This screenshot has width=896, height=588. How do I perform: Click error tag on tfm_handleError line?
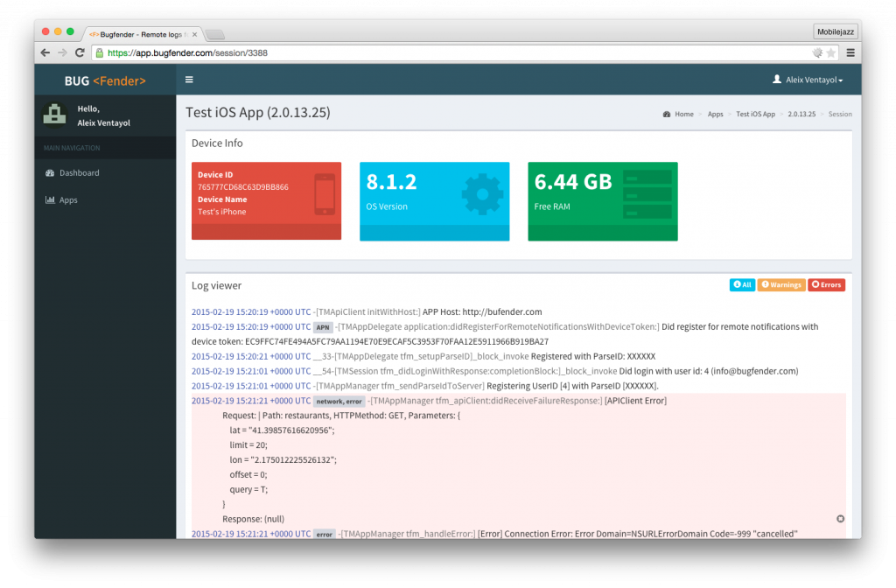tap(324, 535)
